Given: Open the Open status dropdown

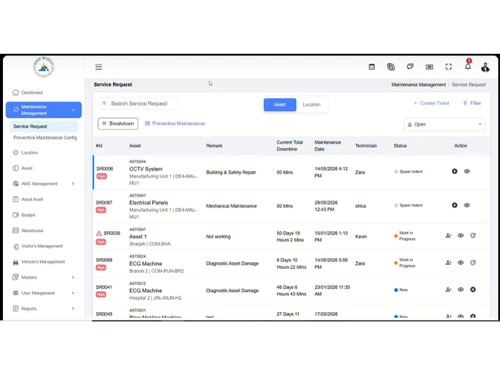Looking at the screenshot, I should point(445,124).
